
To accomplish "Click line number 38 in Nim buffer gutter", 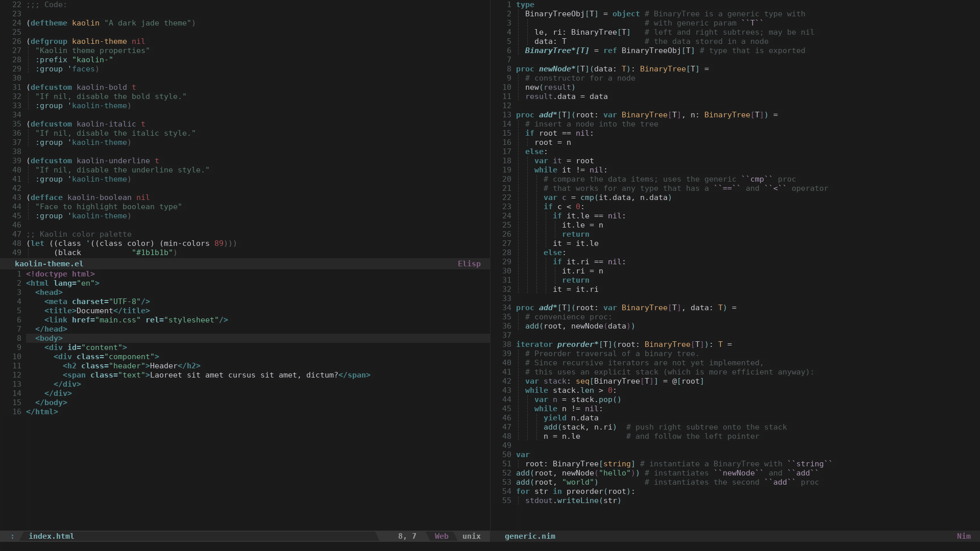I will (x=507, y=344).
